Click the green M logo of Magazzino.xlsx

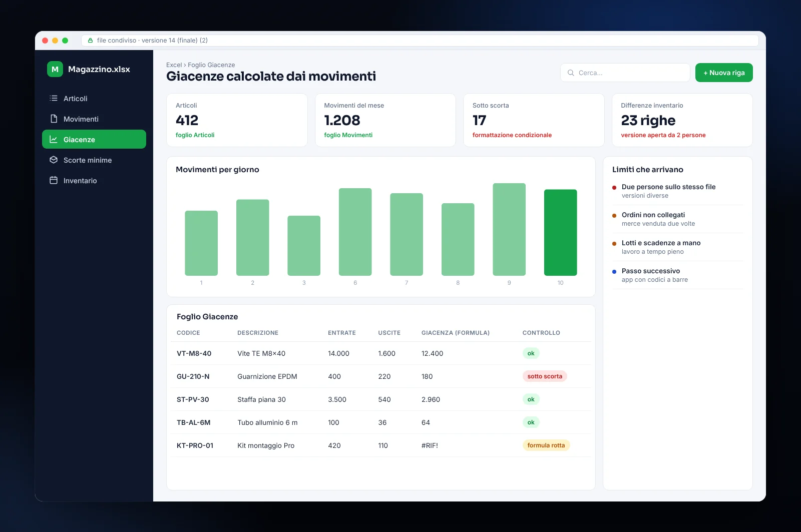55,69
